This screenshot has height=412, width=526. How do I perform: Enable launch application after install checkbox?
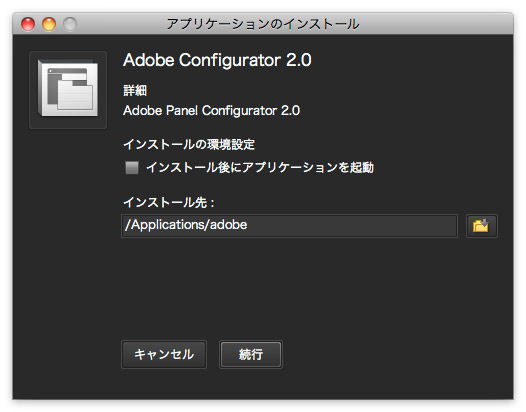tap(132, 167)
